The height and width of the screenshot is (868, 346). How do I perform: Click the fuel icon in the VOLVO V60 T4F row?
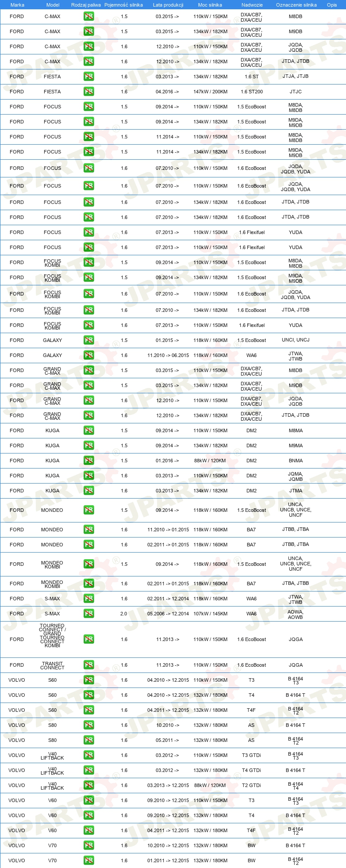pos(88,830)
